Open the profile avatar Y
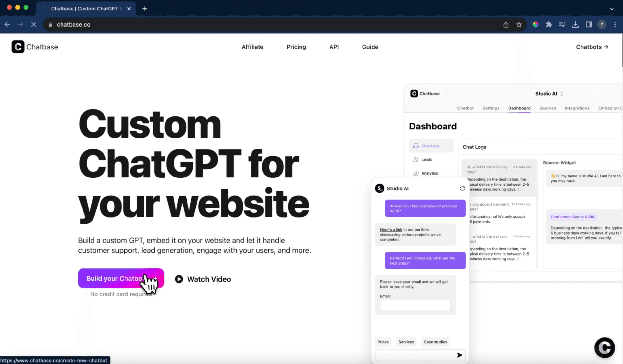 (x=602, y=24)
